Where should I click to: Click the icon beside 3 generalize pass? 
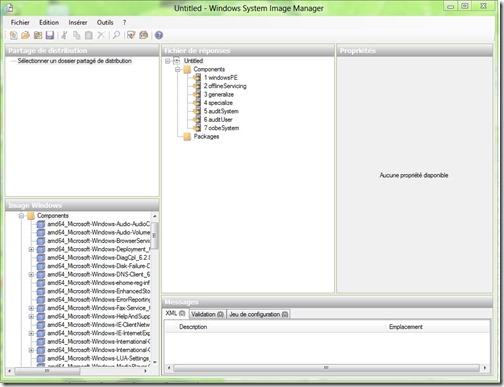[197, 94]
